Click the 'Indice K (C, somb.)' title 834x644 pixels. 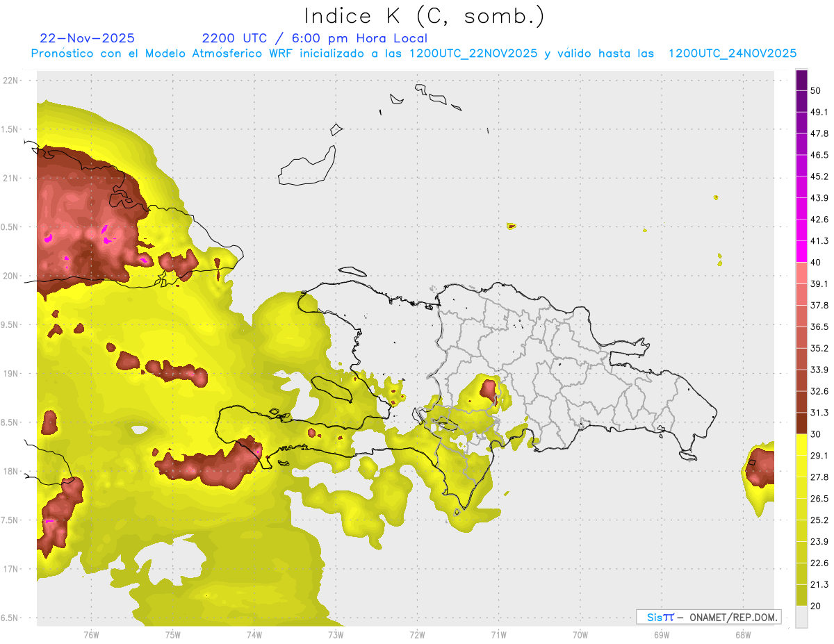(424, 16)
